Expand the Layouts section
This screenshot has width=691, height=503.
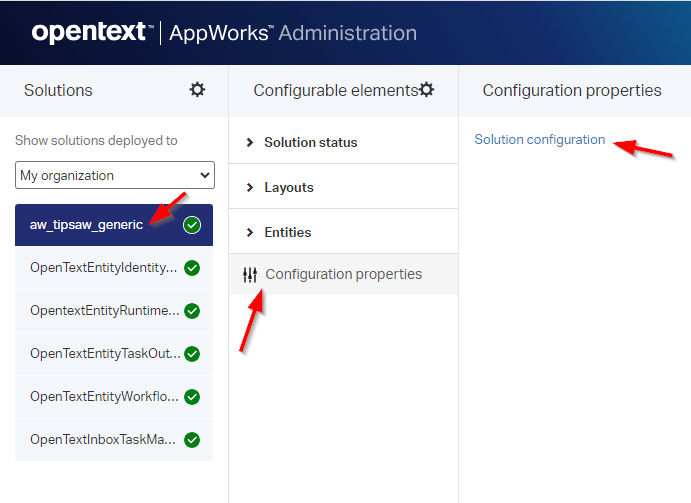(288, 187)
